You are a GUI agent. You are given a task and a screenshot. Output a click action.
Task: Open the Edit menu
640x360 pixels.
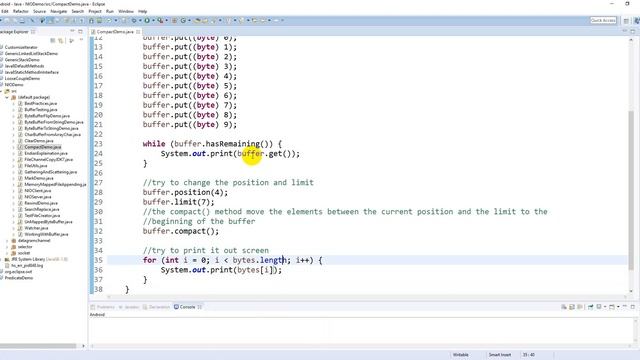click(x=5, y=11)
